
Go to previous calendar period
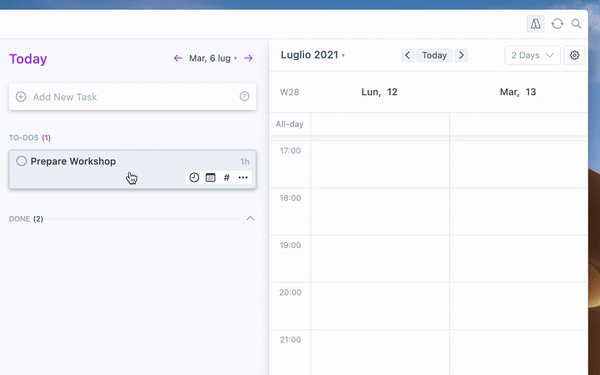coord(408,55)
